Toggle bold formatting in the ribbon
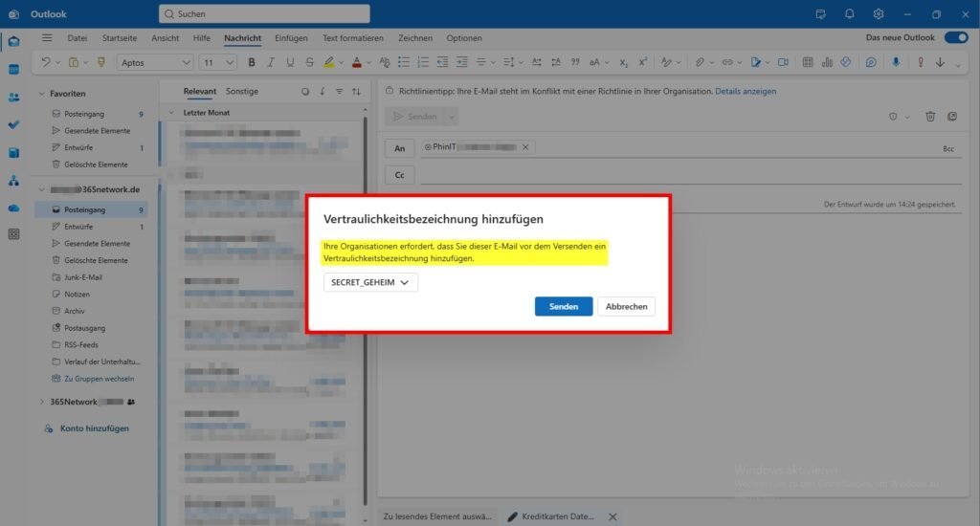This screenshot has height=526, width=980. 252,62
